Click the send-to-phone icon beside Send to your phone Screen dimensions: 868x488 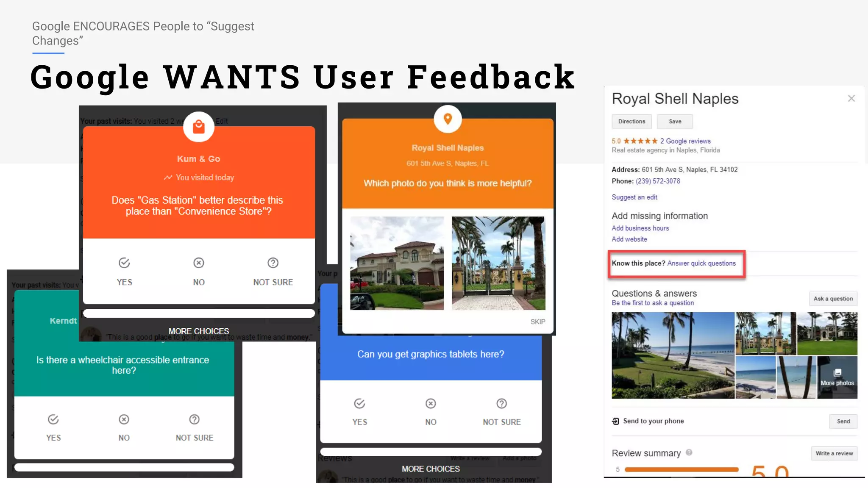coord(615,421)
